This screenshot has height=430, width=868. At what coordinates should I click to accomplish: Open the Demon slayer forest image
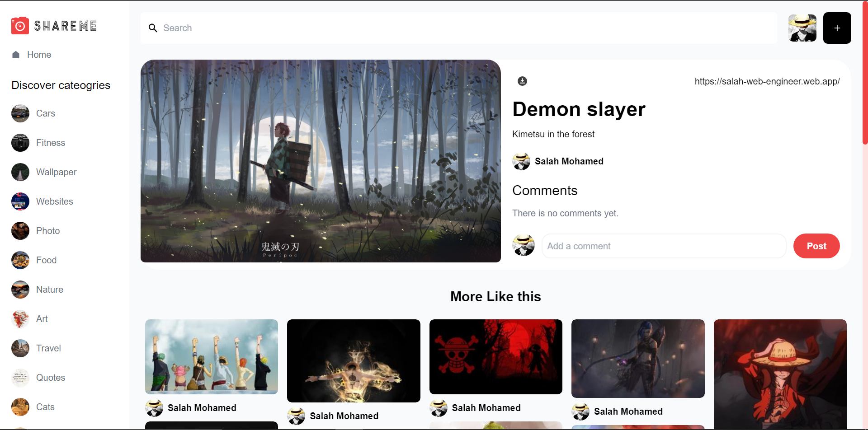(x=321, y=161)
